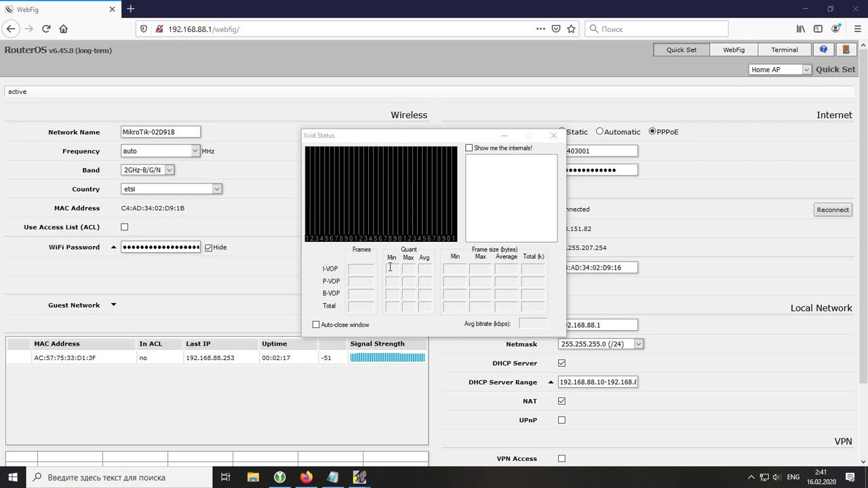Click the insecure connection lock icon
Screen dimensions: 868x488
tap(159, 29)
